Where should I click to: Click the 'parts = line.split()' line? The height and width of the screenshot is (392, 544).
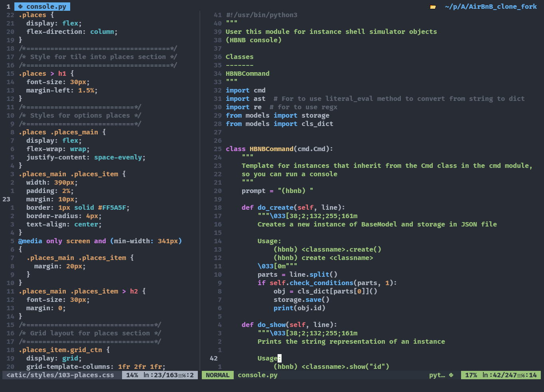tap(298, 275)
